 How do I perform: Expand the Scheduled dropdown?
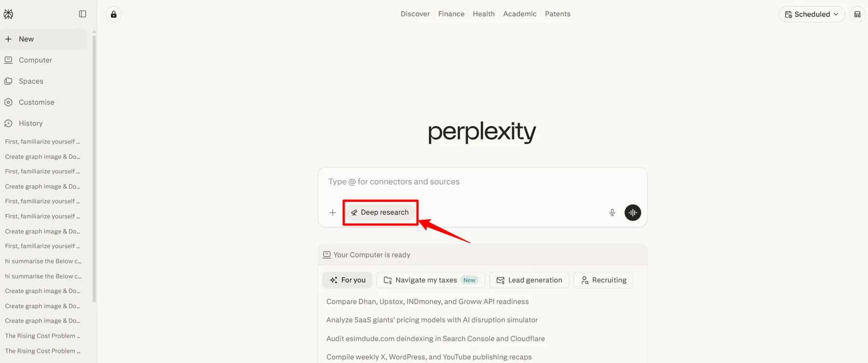(811, 14)
